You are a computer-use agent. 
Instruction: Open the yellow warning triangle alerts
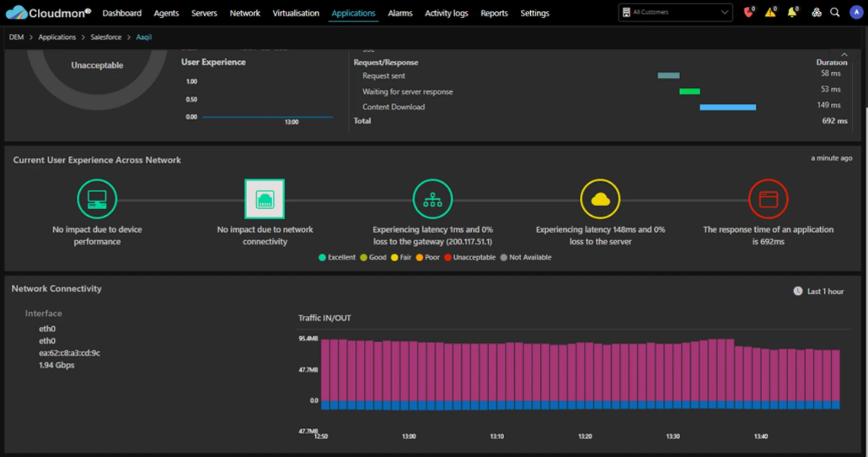click(x=771, y=12)
